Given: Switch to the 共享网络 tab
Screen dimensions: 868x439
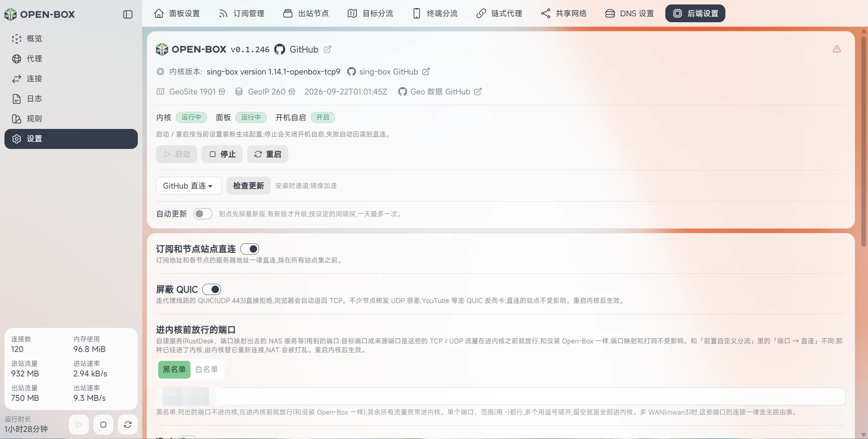Looking at the screenshot, I should (x=564, y=13).
